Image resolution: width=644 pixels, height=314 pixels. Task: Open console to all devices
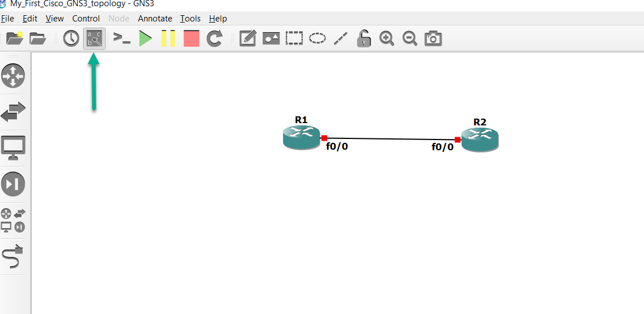coord(122,38)
